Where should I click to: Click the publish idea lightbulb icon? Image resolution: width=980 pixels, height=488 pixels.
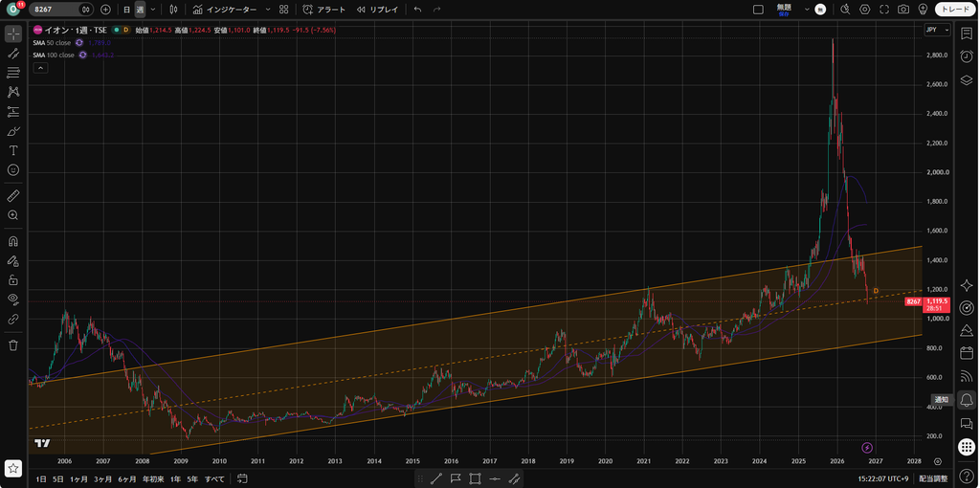[923, 10]
